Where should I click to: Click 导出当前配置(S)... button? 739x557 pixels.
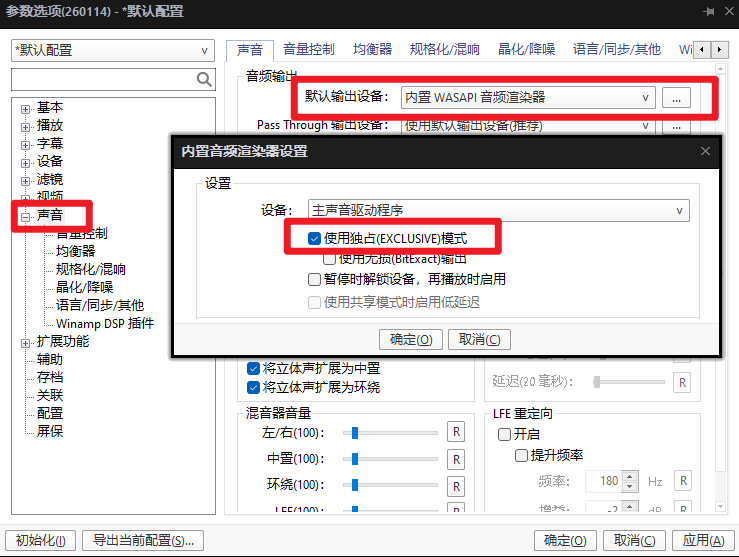143,540
